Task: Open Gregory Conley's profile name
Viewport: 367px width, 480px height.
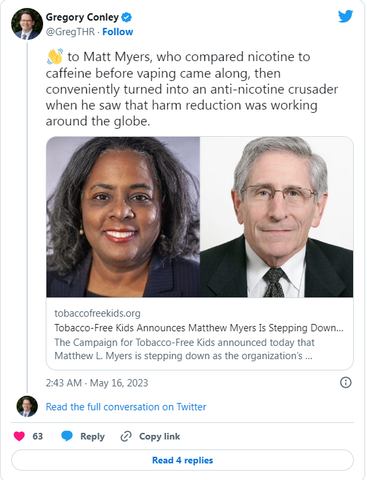Action: pos(82,17)
